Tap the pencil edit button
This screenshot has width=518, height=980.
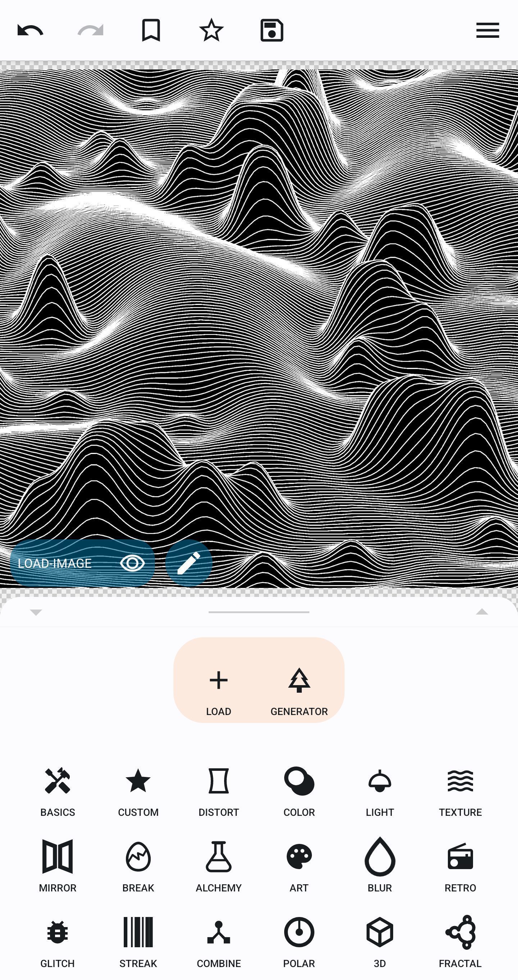(189, 563)
